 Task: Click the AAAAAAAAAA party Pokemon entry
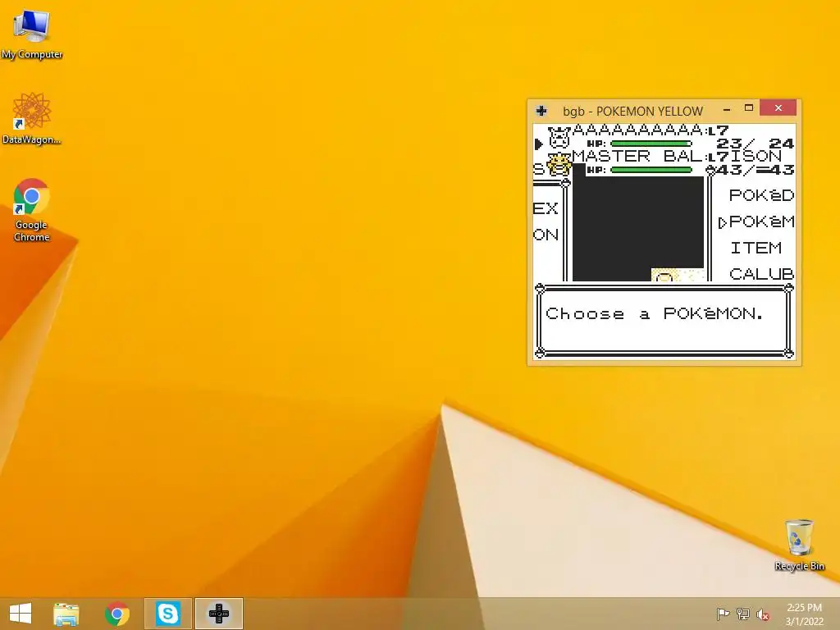click(664, 137)
